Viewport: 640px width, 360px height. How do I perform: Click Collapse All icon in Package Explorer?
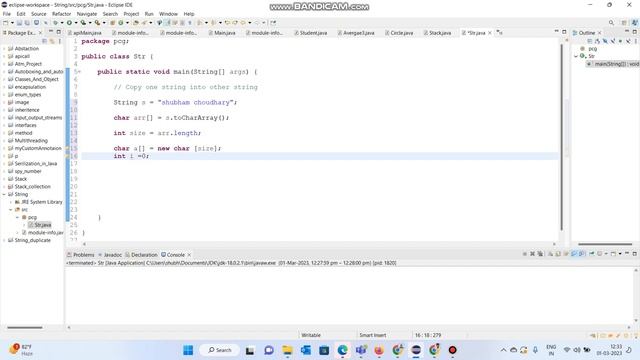tap(44, 41)
